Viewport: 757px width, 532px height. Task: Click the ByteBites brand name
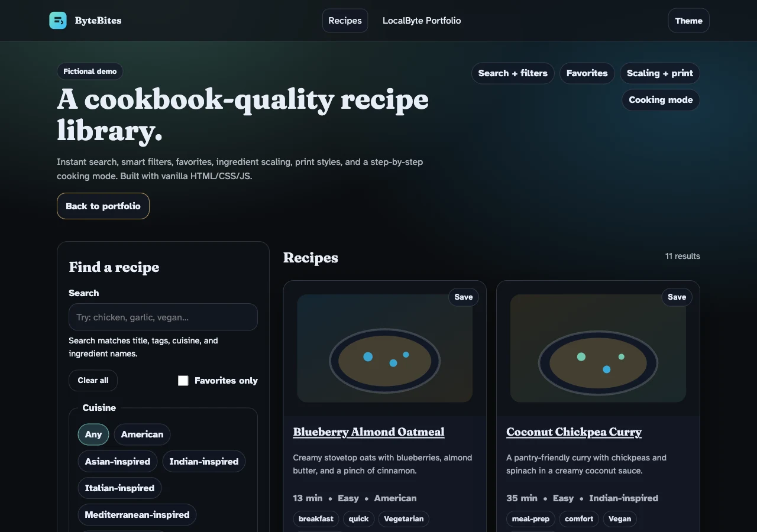[98, 21]
